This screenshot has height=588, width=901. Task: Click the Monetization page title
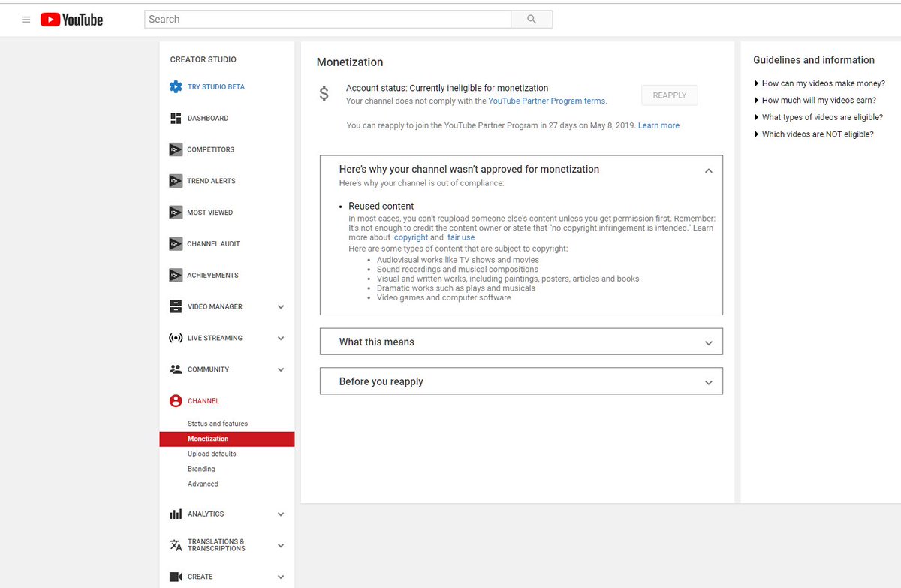tap(350, 62)
